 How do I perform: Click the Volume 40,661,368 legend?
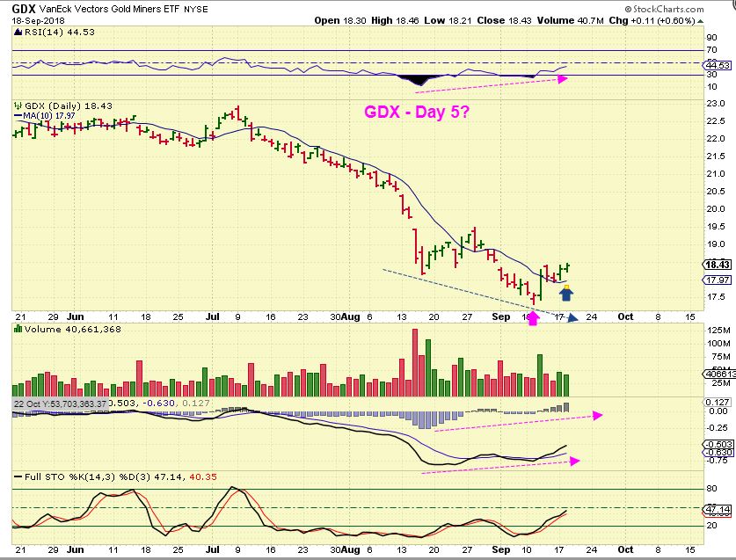click(73, 329)
